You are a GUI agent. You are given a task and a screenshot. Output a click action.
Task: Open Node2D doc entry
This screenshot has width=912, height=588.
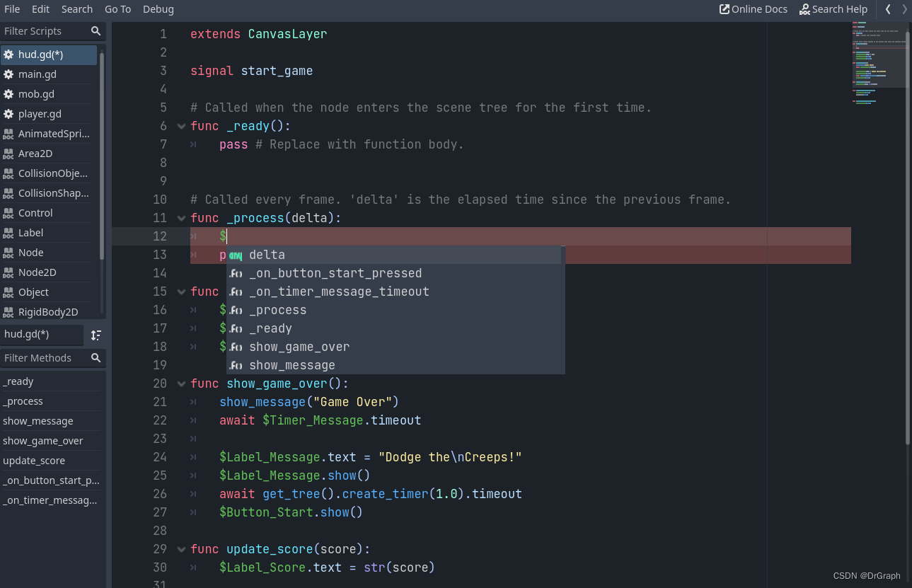click(x=49, y=272)
